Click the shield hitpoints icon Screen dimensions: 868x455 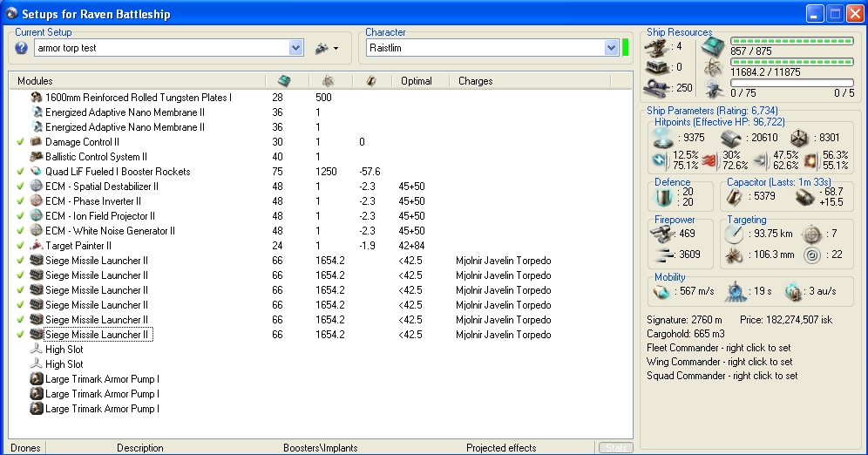coord(665,137)
